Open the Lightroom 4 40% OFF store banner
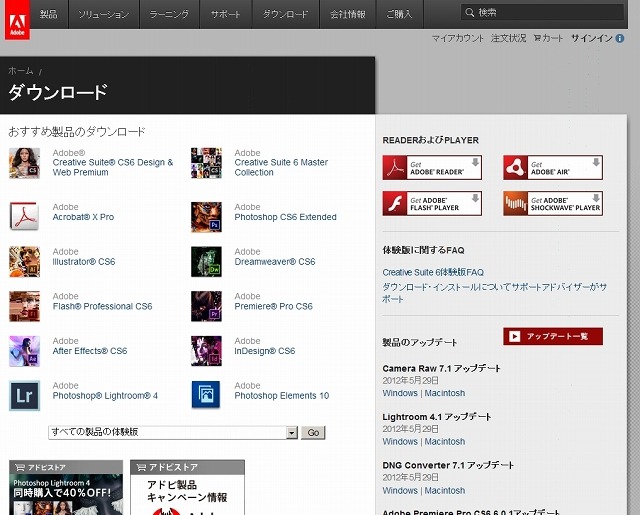Viewport: 640px width, 515px height. click(x=66, y=488)
